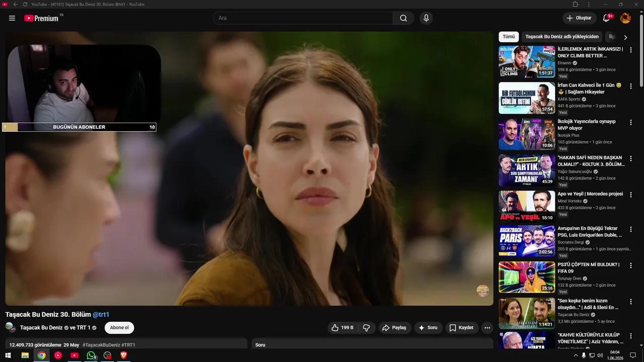
Task: Open options for PS3'Ü ÇÖPTEN Mİ BULDUK video
Action: pos(630,265)
